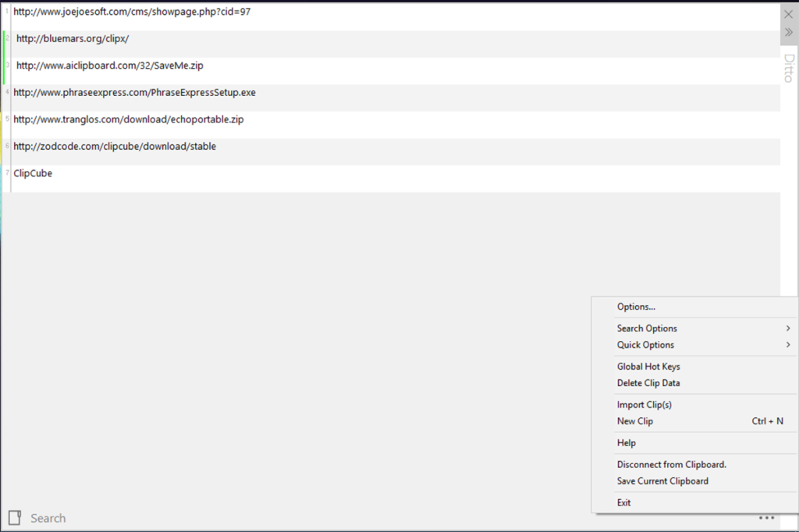Open Ditto Help

626,442
